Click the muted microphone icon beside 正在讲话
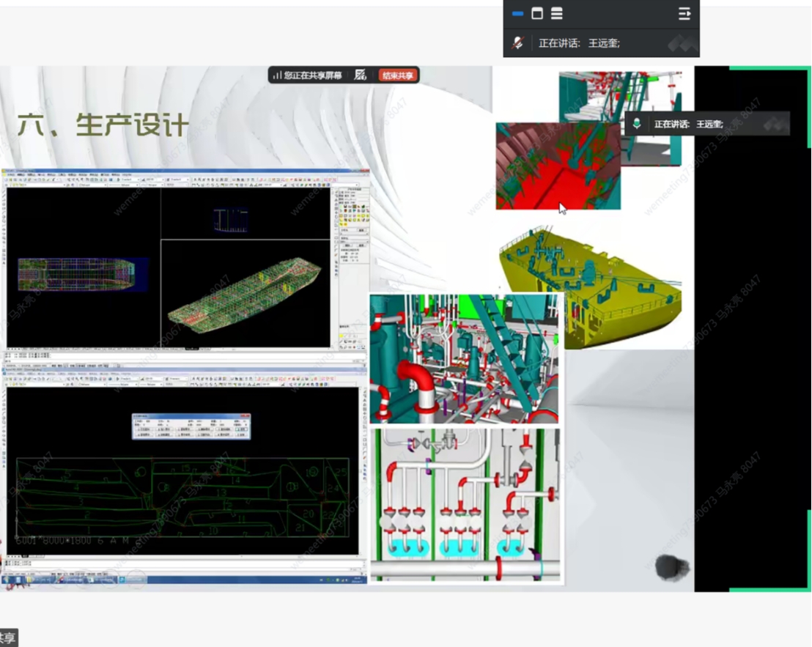The image size is (812, 647). click(x=517, y=43)
